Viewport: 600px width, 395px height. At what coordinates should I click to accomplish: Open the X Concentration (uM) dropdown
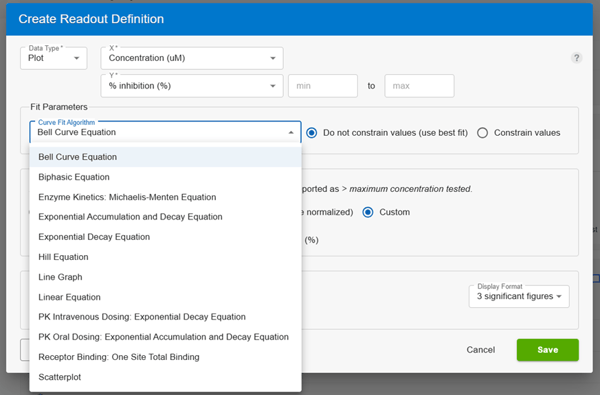tap(192, 58)
